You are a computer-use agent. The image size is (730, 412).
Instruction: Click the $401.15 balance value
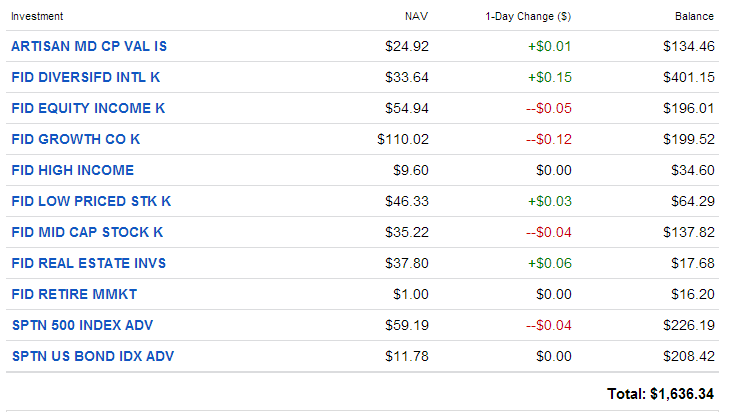689,77
